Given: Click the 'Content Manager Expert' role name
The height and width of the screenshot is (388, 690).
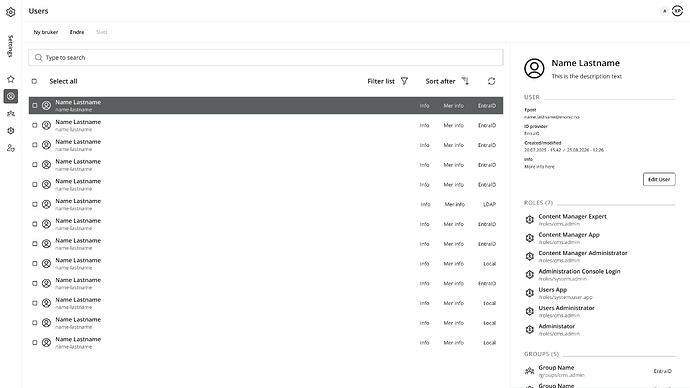Looking at the screenshot, I should click(573, 216).
